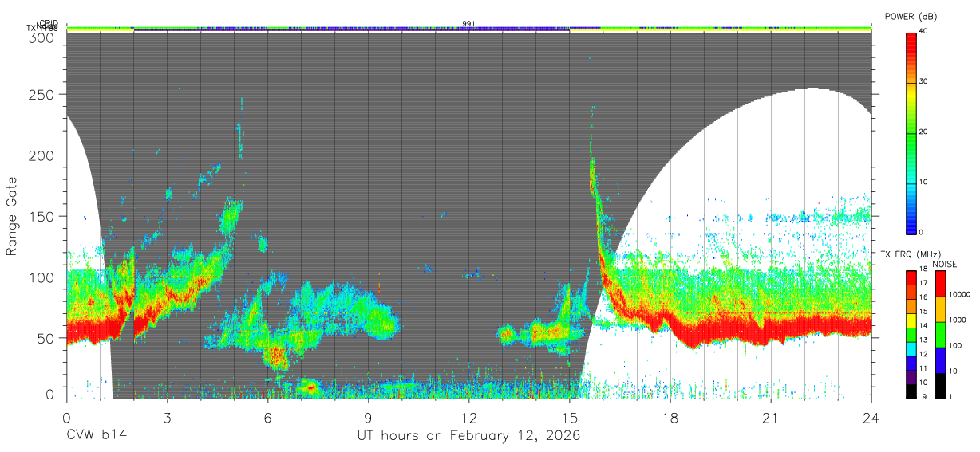Click the 0 label on the power scale
The width and height of the screenshot is (980, 452).
(922, 232)
